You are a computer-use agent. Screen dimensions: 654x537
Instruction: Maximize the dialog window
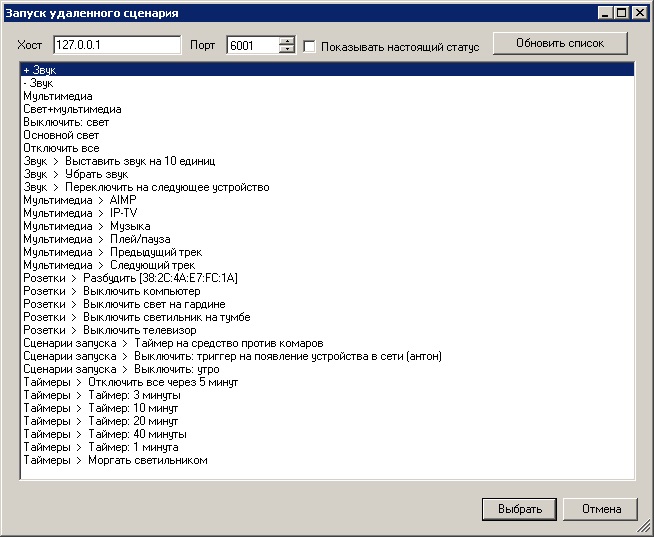click(x=621, y=13)
